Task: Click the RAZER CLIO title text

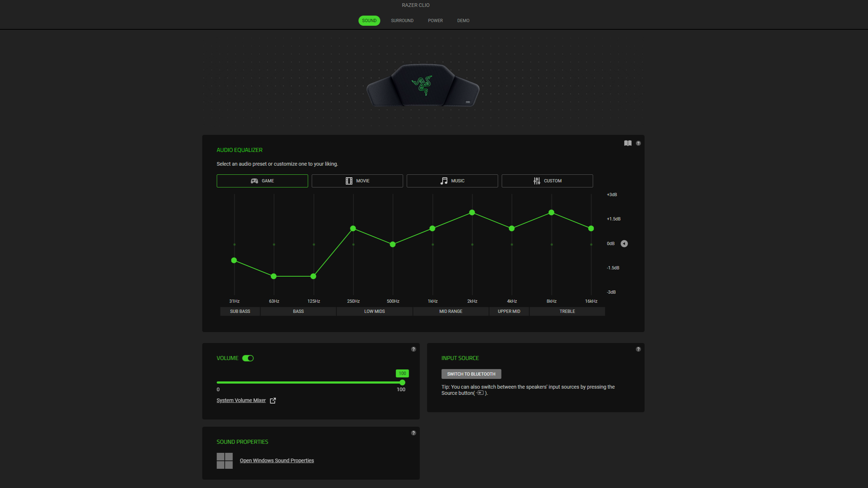Action: (416, 5)
